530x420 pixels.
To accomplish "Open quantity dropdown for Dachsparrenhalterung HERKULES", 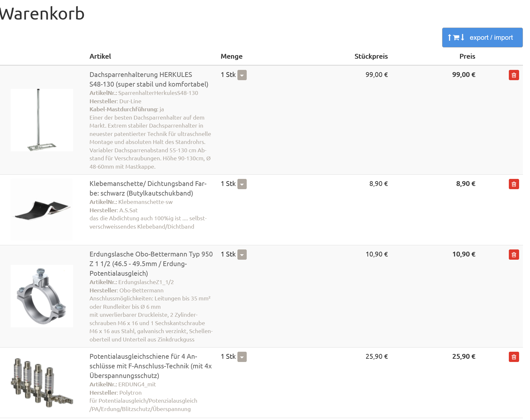I will [242, 75].
